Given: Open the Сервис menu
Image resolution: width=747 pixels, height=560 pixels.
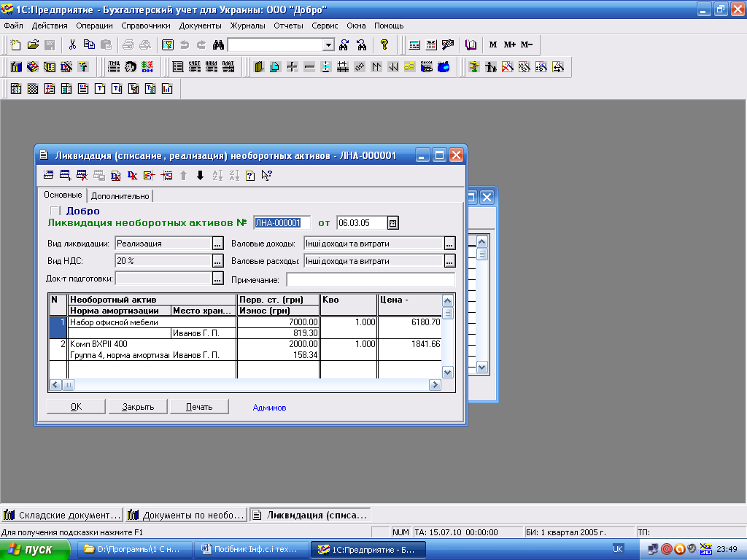Looking at the screenshot, I should click(x=325, y=26).
